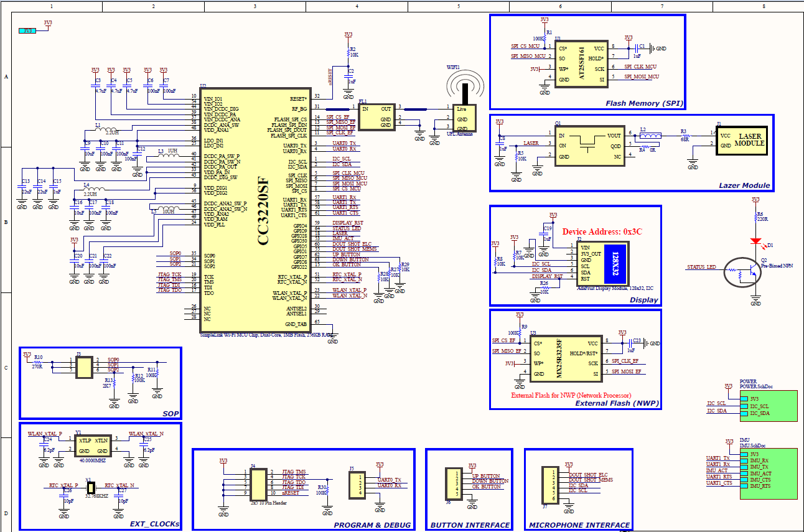This screenshot has height=532, width=804.
Task: Click the "External Flash for NWP (Network Processor)" note
Action: (571, 395)
